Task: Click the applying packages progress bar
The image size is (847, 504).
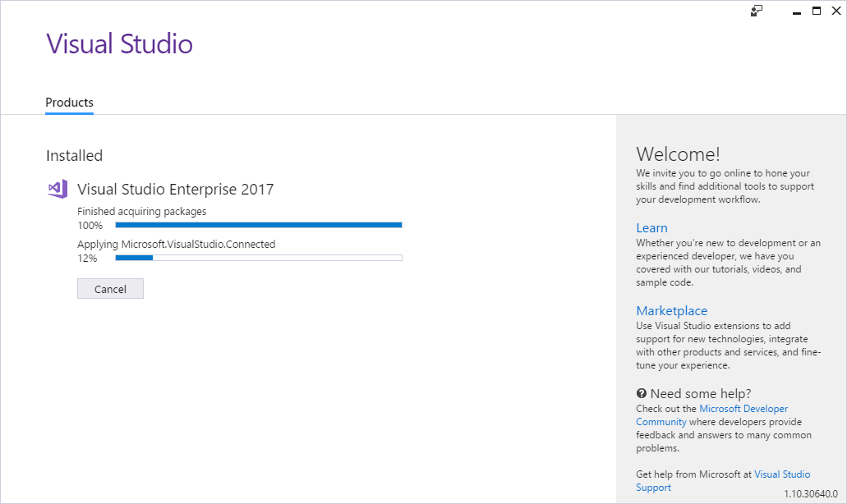Action: [x=259, y=258]
